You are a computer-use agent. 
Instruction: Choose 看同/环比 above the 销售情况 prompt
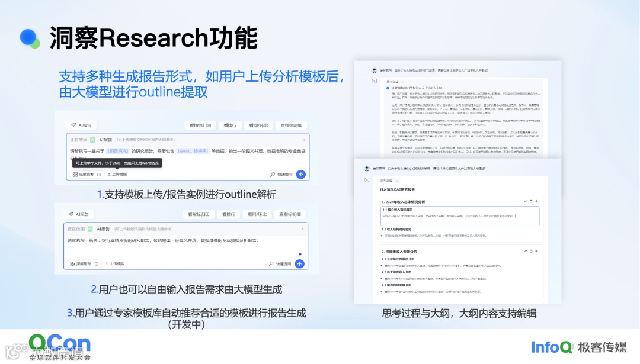[258, 125]
